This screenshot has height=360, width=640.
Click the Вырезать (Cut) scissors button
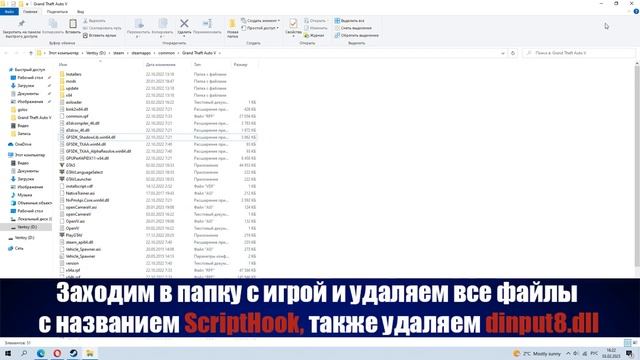94,20
